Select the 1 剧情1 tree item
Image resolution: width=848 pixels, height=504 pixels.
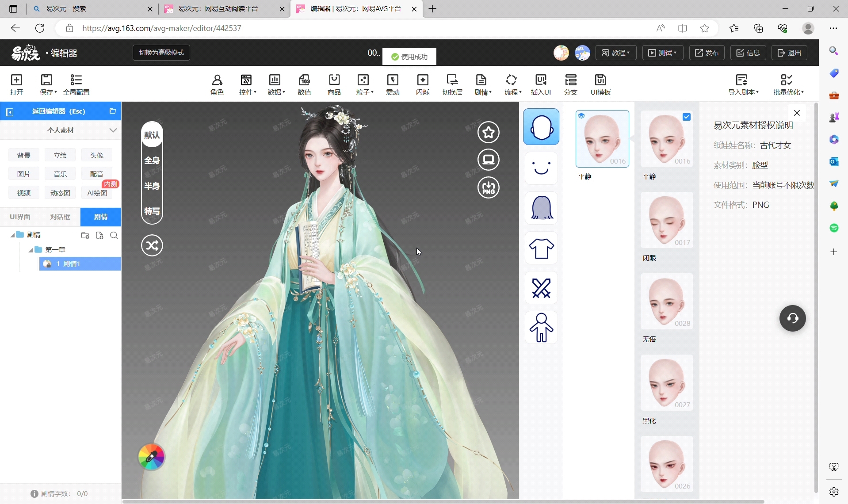80,264
